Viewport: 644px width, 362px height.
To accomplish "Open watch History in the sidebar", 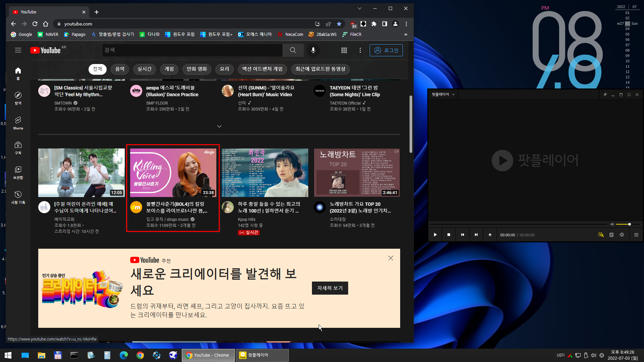I will pos(18,197).
